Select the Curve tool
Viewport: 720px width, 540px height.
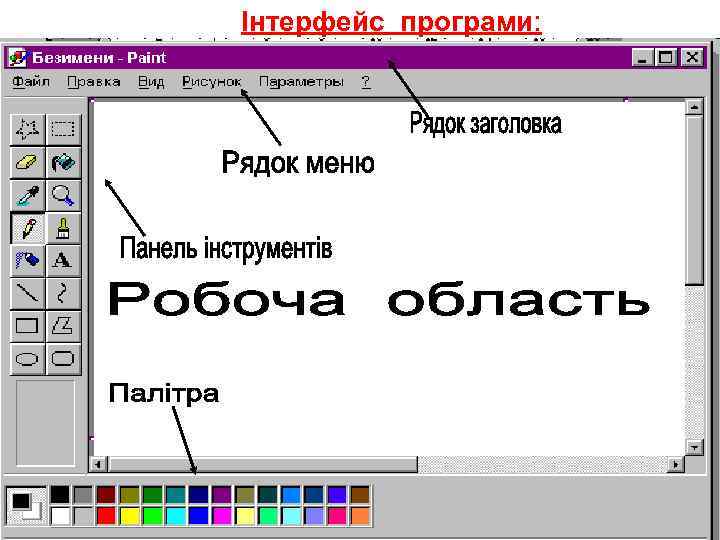63,293
